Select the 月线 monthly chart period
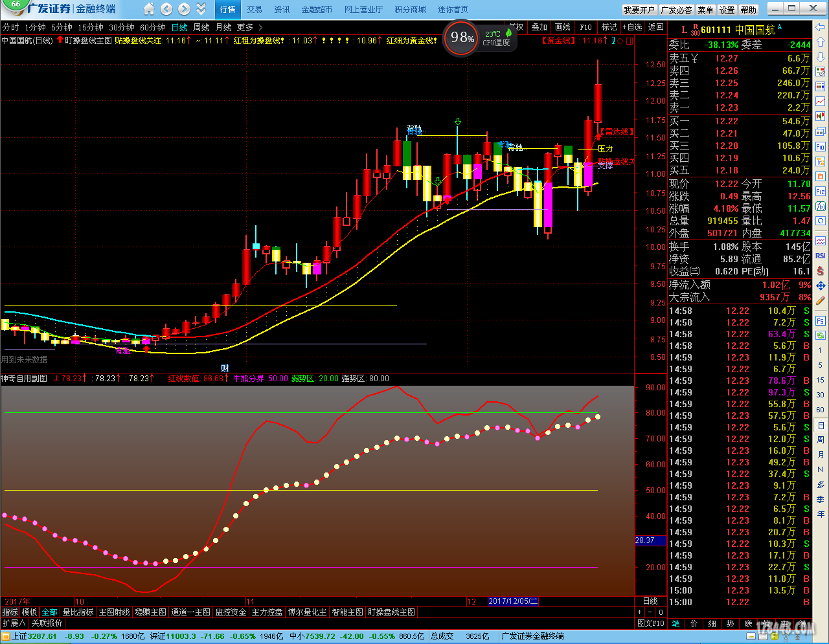The width and height of the screenshot is (829, 644). [223, 27]
